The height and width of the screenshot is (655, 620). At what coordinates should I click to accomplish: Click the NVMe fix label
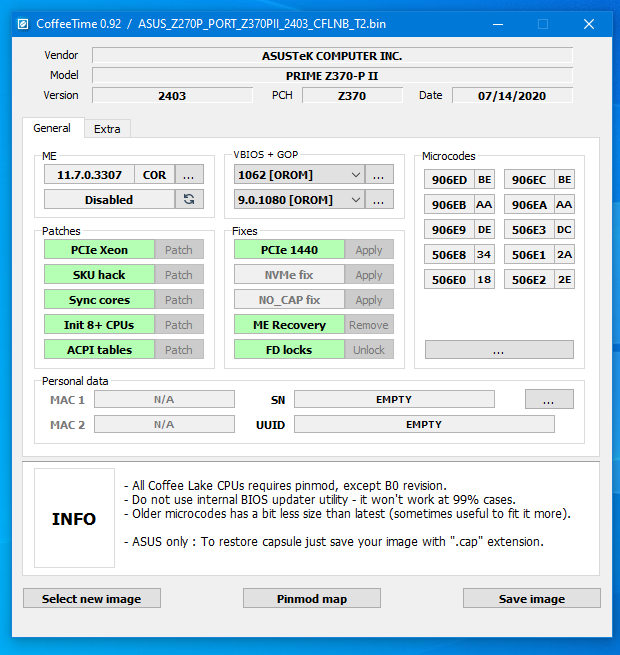click(289, 274)
